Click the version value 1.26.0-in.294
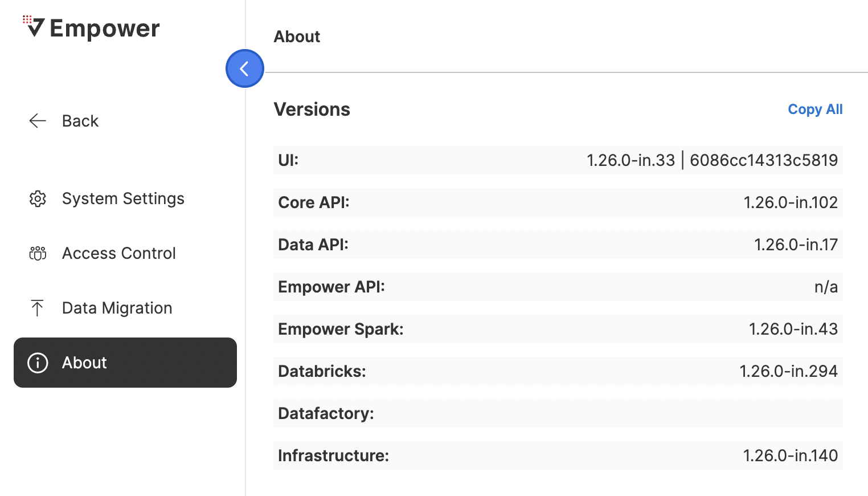 pyautogui.click(x=788, y=371)
